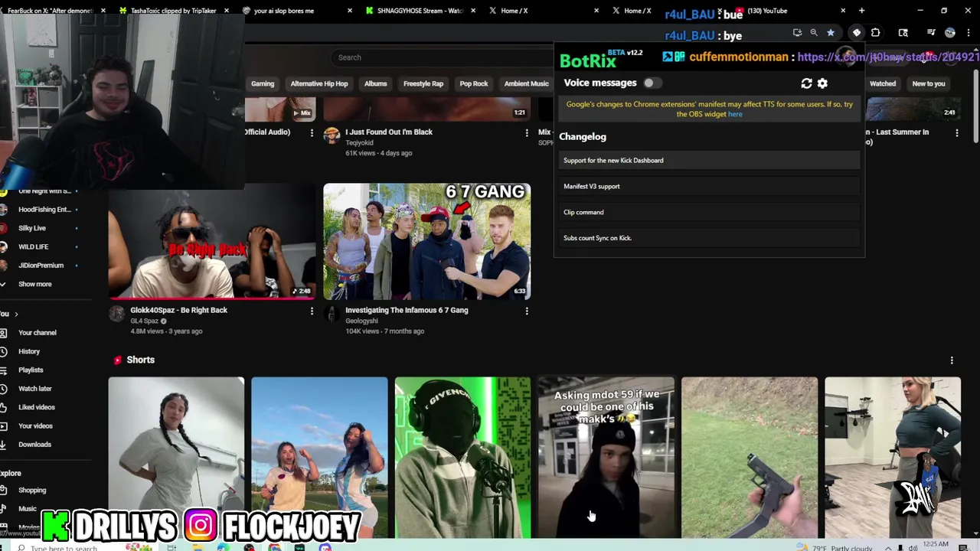The image size is (980, 551).
Task: Play 'Glokk40Spaz - Be Right Back' thumbnail
Action: [x=212, y=241]
